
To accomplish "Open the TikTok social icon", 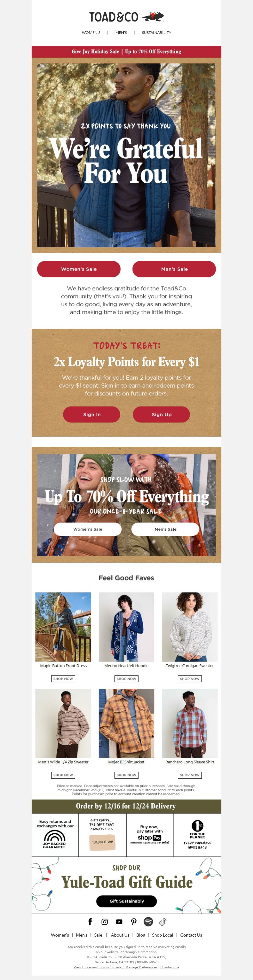I will pos(163,921).
